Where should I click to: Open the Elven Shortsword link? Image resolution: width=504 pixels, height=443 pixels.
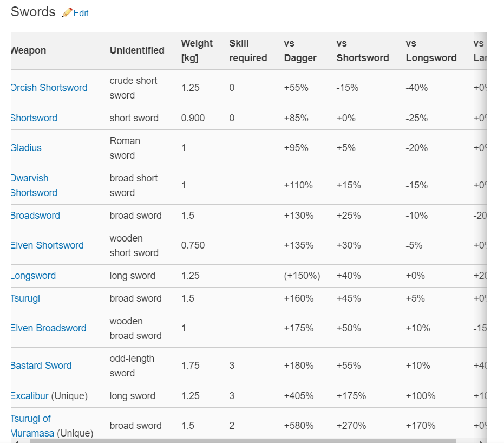[x=47, y=245]
